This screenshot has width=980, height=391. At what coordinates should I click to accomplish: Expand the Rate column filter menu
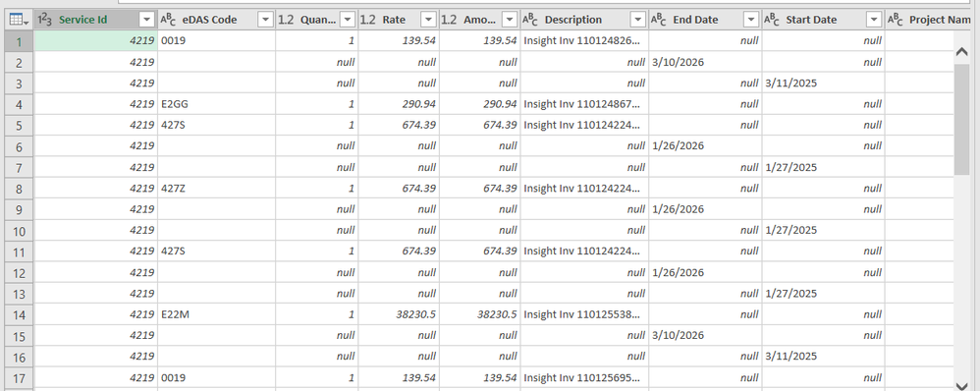429,20
